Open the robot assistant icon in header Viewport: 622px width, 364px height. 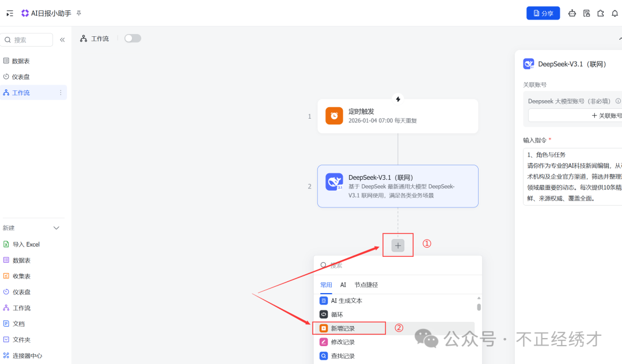point(572,13)
